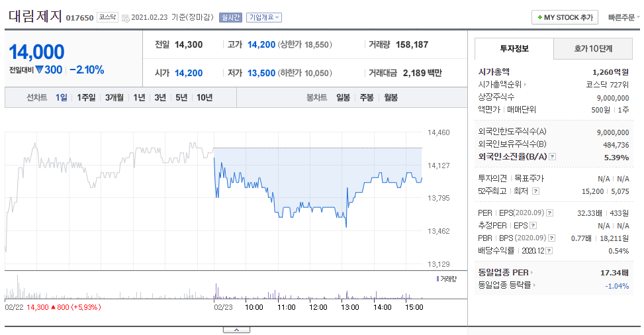Click the 거래대금 value 2,189 백만
The height and width of the screenshot is (335, 644).
click(x=422, y=73)
